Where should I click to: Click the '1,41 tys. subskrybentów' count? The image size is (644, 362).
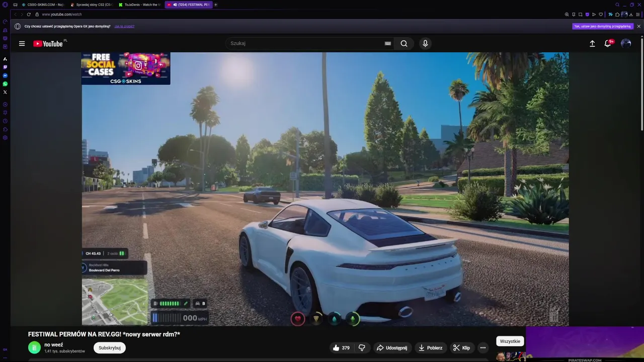pos(64,351)
